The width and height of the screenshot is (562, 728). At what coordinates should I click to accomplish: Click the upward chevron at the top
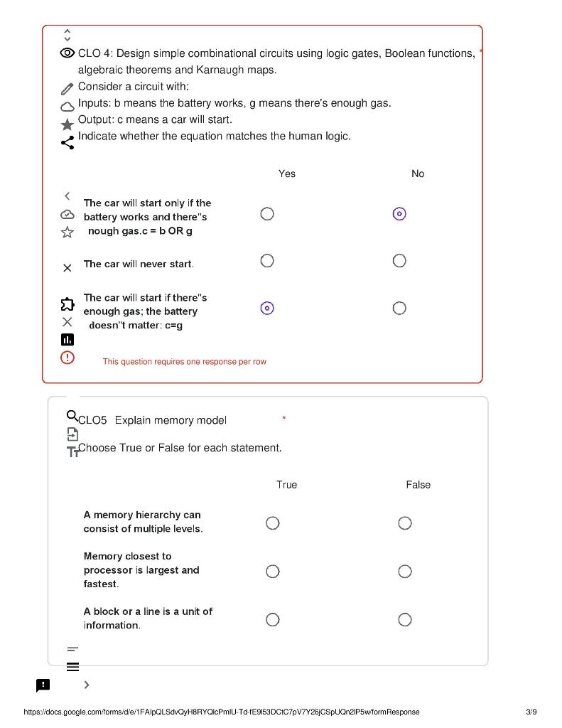(x=67, y=30)
